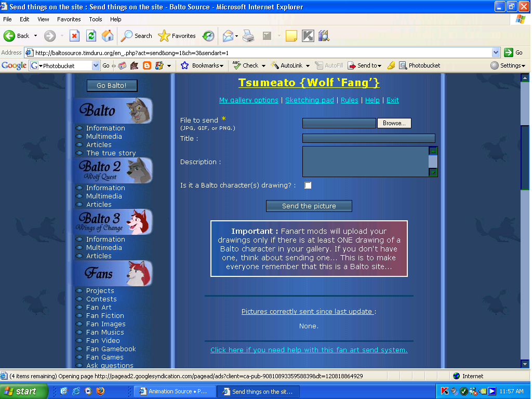
Task: Open the Rules link on the page
Action: pyautogui.click(x=350, y=100)
